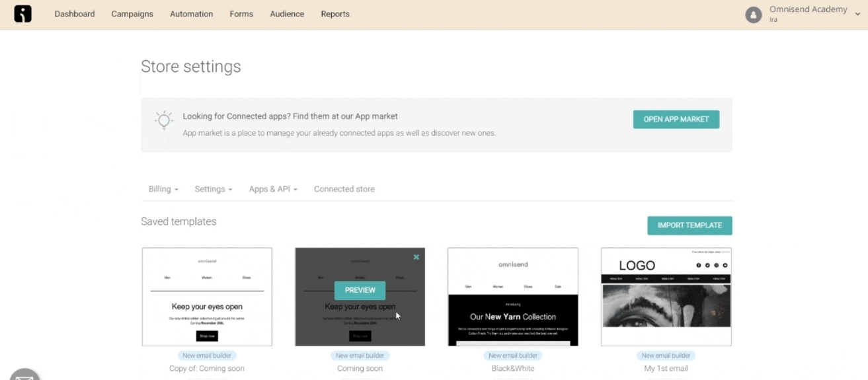Viewport: 868px width, 380px height.
Task: Click the Open App Market button
Action: click(x=676, y=120)
